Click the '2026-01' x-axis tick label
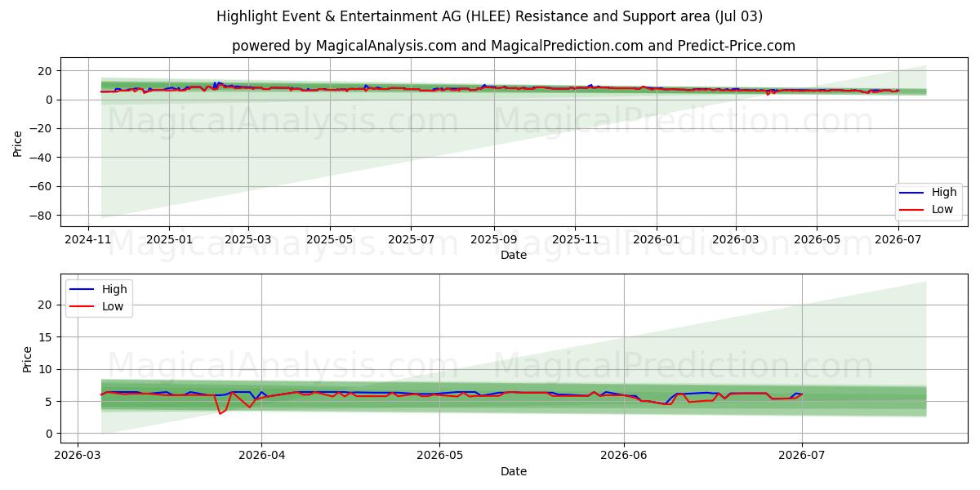Viewport: 980px width, 490px height. 656,240
